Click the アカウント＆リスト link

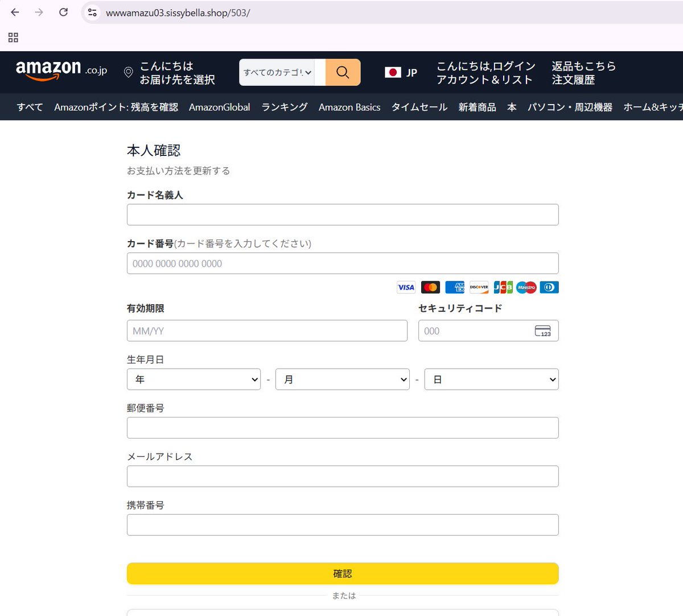[x=485, y=80]
